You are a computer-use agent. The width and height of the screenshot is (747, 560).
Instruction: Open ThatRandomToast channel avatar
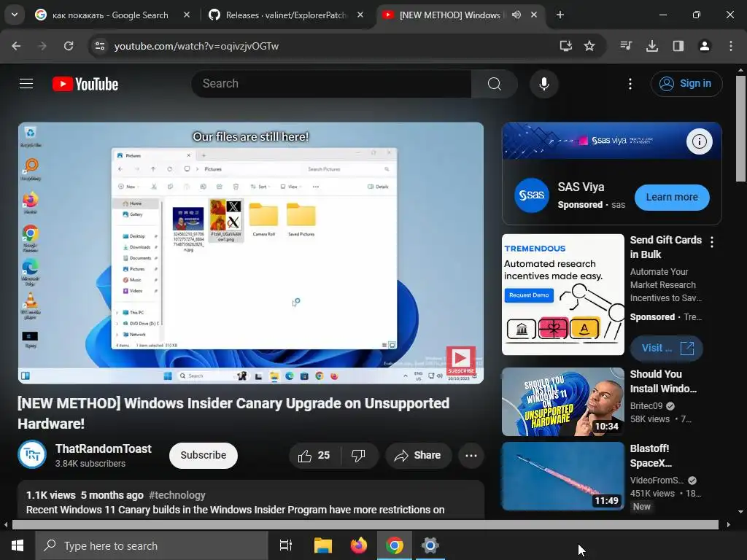(32, 455)
